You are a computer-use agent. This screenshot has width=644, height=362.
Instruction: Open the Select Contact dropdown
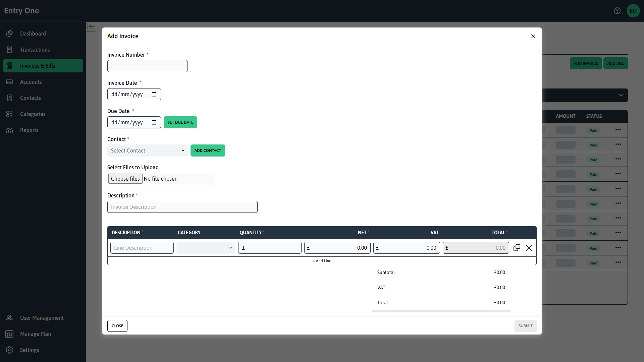click(x=147, y=150)
